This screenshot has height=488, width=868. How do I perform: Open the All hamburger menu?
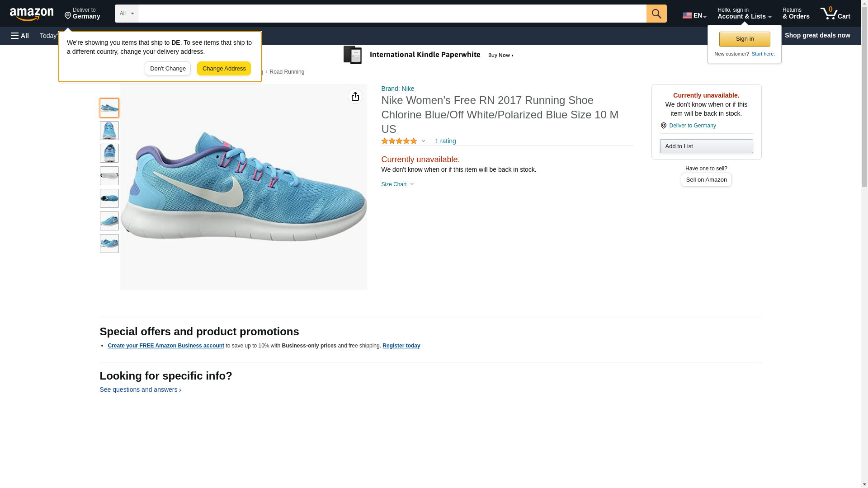tap(20, 36)
